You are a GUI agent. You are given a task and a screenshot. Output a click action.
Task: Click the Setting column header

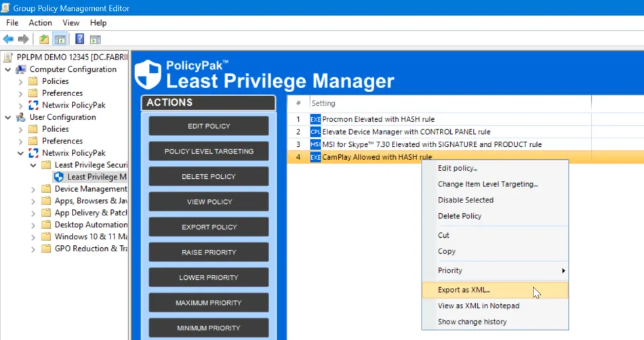click(323, 104)
